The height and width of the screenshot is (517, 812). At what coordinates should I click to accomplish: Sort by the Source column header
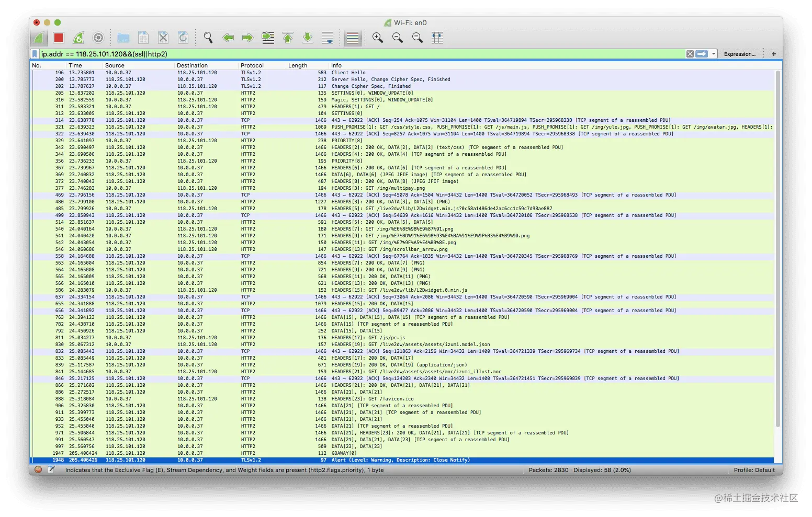pyautogui.click(x=139, y=65)
